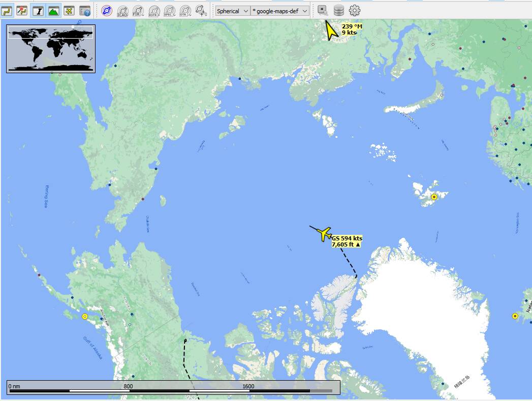The height and width of the screenshot is (401, 532).
Task: Click the blue compass airways icon
Action: pyautogui.click(x=107, y=11)
